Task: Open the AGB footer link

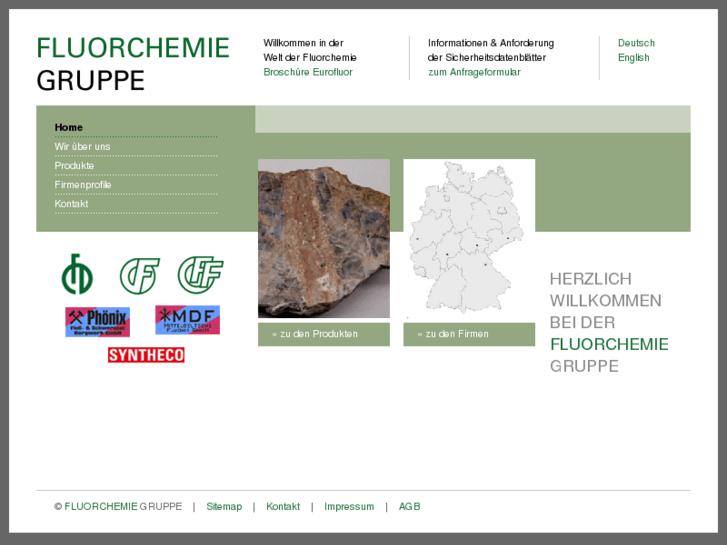Action: click(409, 507)
